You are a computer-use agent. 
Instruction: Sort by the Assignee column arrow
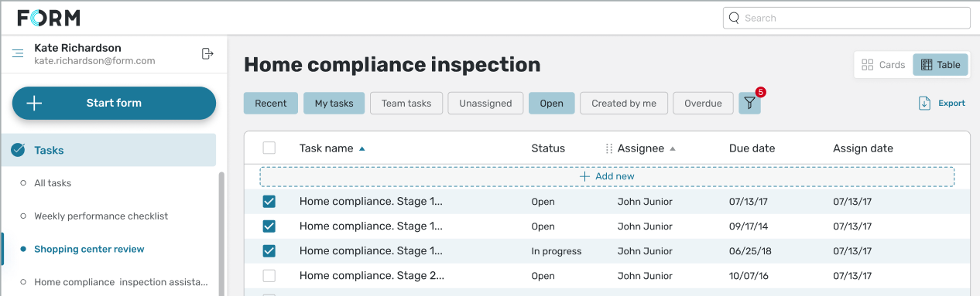(x=673, y=148)
